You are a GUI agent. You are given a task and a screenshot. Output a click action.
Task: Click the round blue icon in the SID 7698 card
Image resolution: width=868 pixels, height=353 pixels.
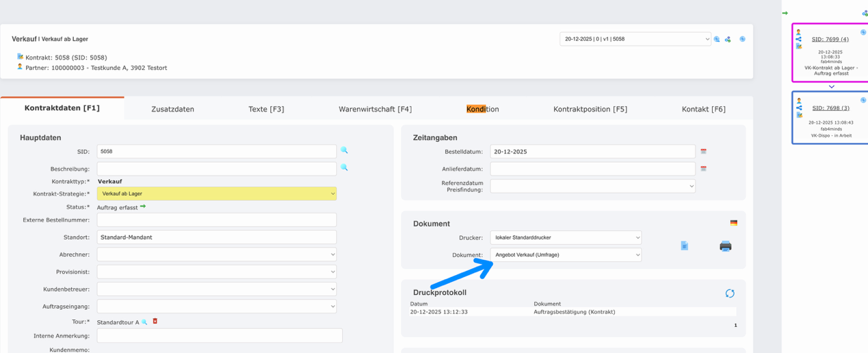[863, 100]
